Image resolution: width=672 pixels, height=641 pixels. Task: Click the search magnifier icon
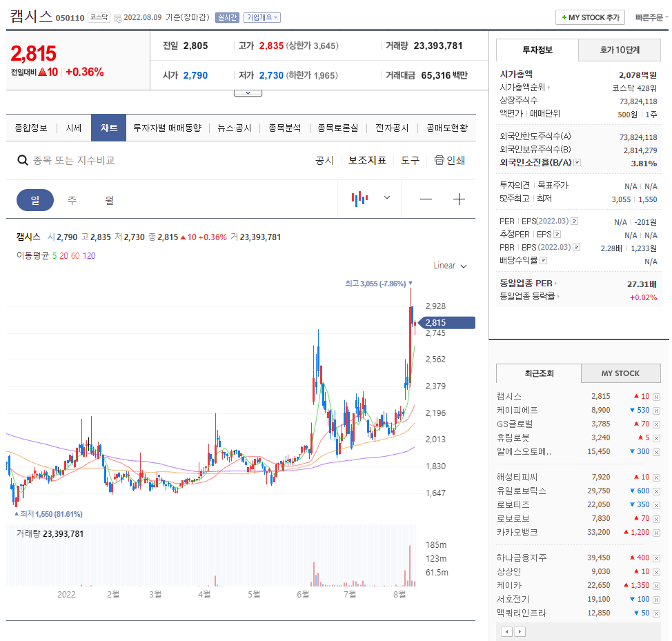[22, 160]
